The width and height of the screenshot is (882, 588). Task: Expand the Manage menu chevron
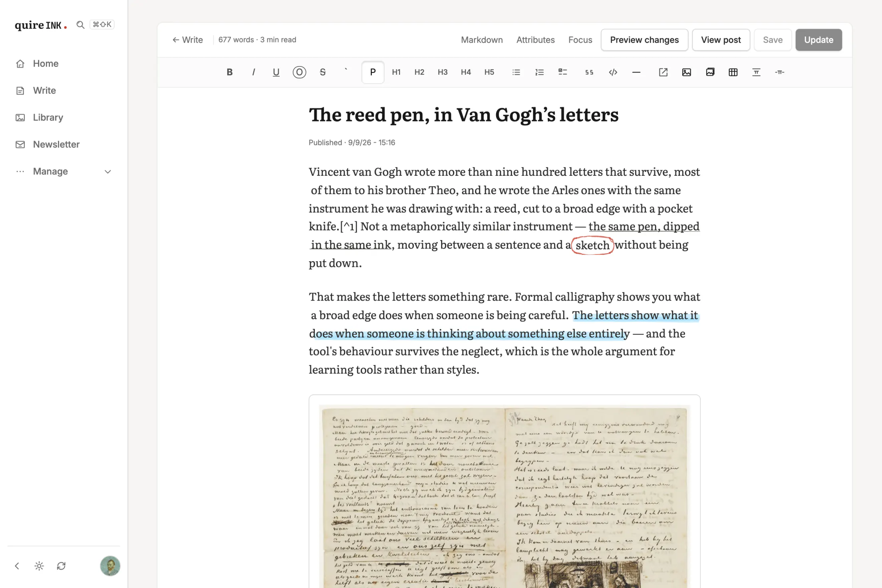108,172
